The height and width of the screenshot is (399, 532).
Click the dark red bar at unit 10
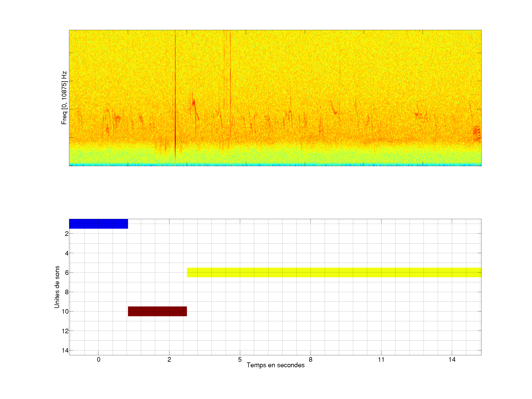pos(157,311)
